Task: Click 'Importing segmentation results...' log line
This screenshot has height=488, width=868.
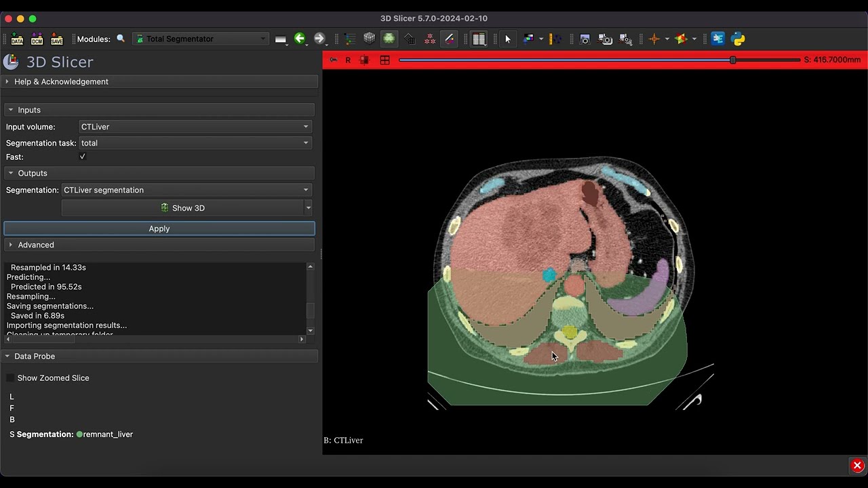Action: click(66, 325)
